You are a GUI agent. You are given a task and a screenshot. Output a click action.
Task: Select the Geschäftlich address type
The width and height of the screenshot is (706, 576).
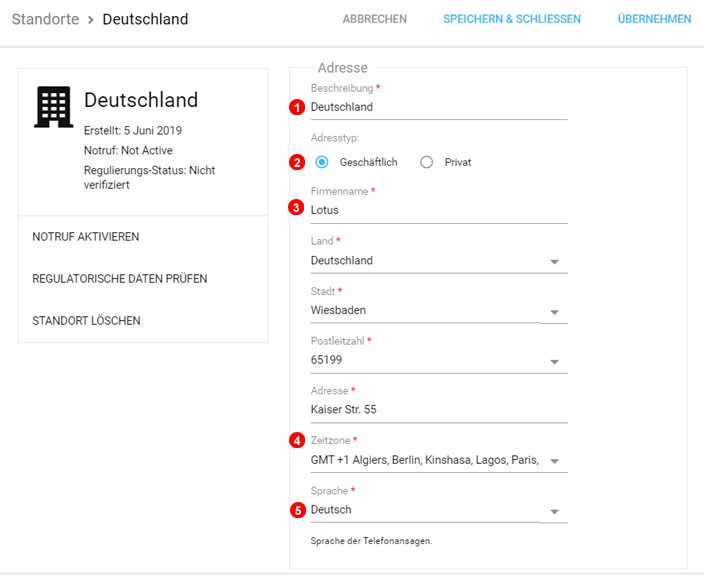pyautogui.click(x=322, y=162)
